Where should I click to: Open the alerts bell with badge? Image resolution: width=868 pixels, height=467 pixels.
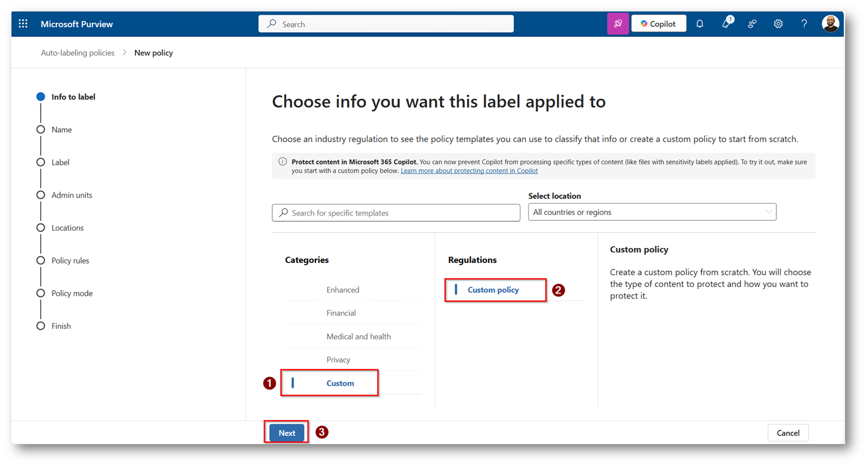coord(726,24)
